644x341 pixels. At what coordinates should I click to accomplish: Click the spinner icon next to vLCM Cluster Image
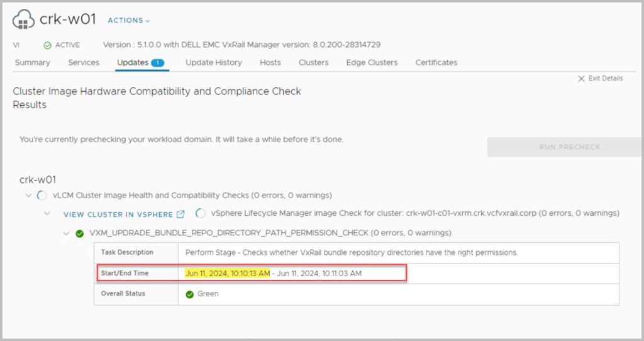point(42,196)
